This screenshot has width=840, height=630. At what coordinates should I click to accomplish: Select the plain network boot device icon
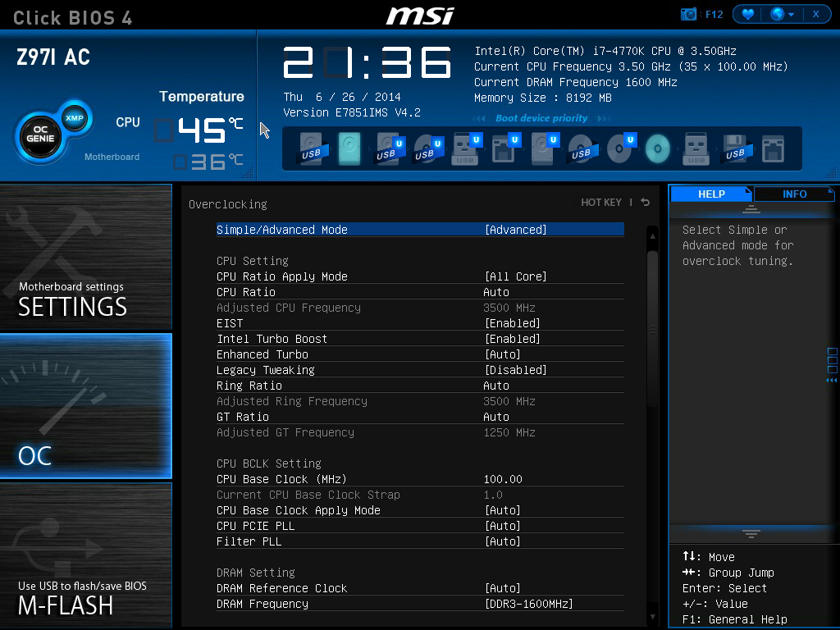pos(773,149)
